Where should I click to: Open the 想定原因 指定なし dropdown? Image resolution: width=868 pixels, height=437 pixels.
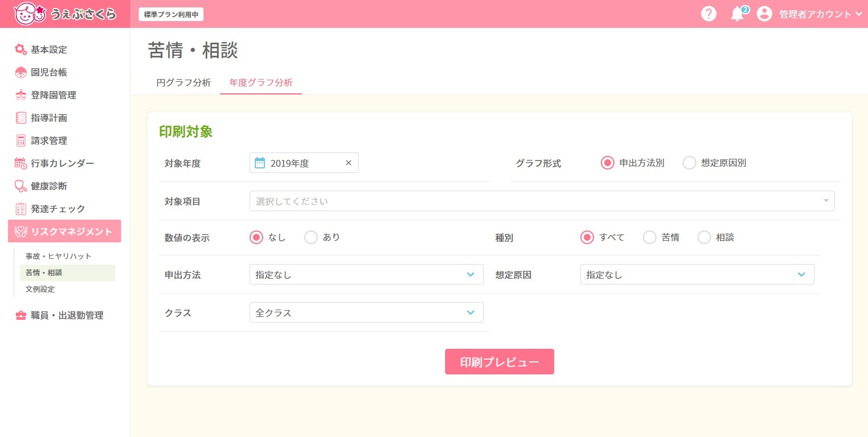pyautogui.click(x=697, y=274)
